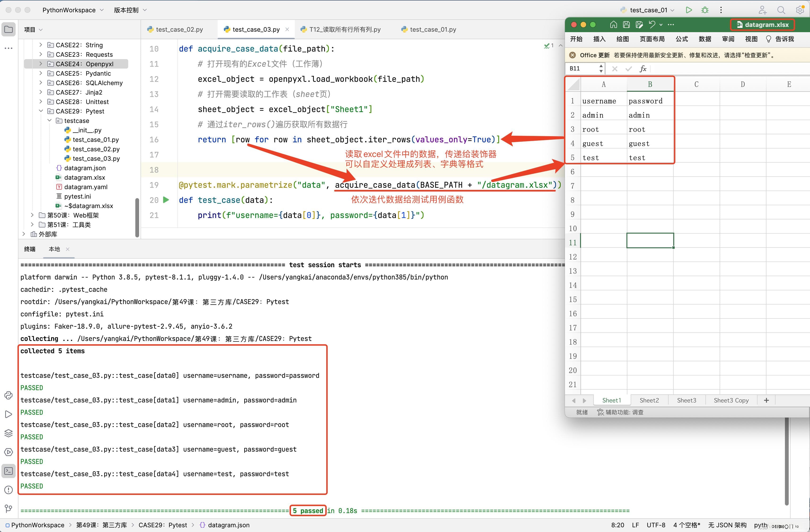The width and height of the screenshot is (810, 532).
Task: Click the 4 个空格 indent status item
Action: 687,525
